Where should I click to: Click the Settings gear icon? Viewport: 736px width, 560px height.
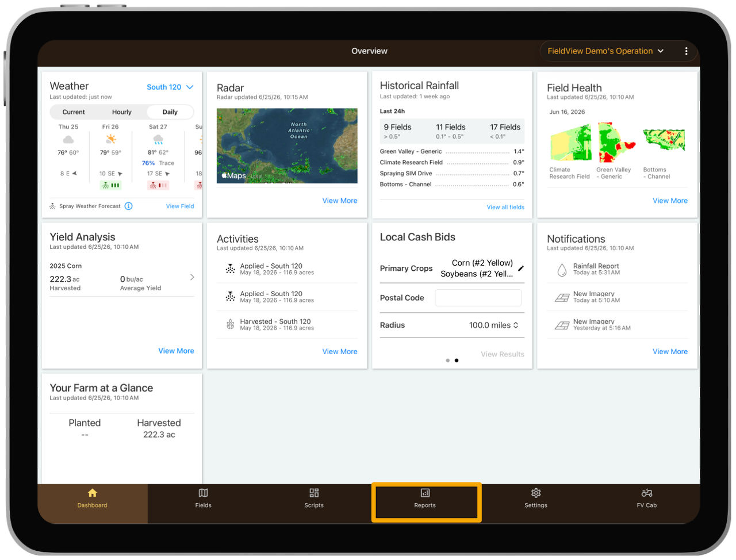[x=536, y=493]
